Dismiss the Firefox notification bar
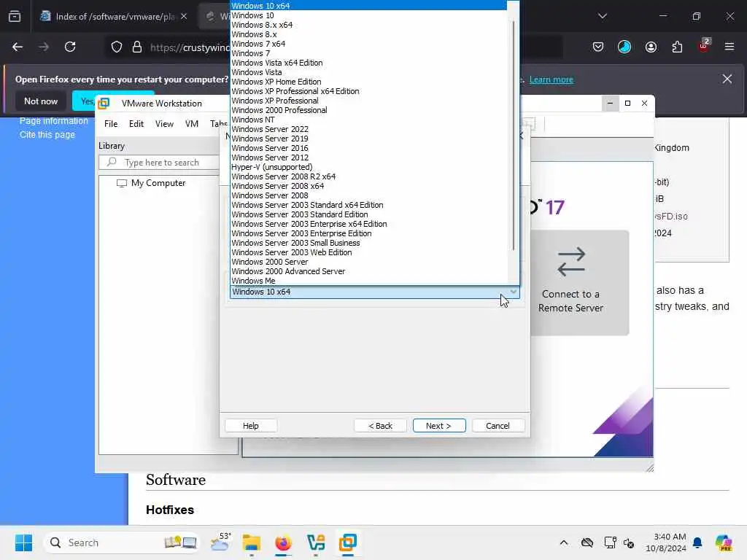Viewport: 747px width, 560px height. point(727,79)
